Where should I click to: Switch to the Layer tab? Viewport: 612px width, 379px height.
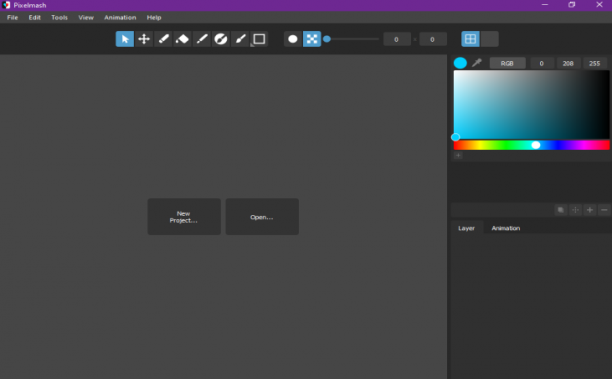[466, 228]
